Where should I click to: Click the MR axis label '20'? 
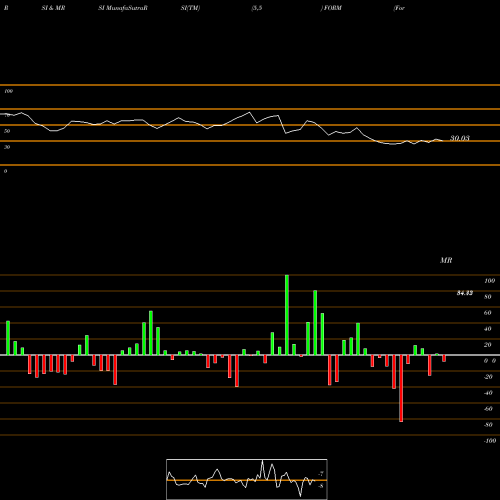click(x=488, y=345)
